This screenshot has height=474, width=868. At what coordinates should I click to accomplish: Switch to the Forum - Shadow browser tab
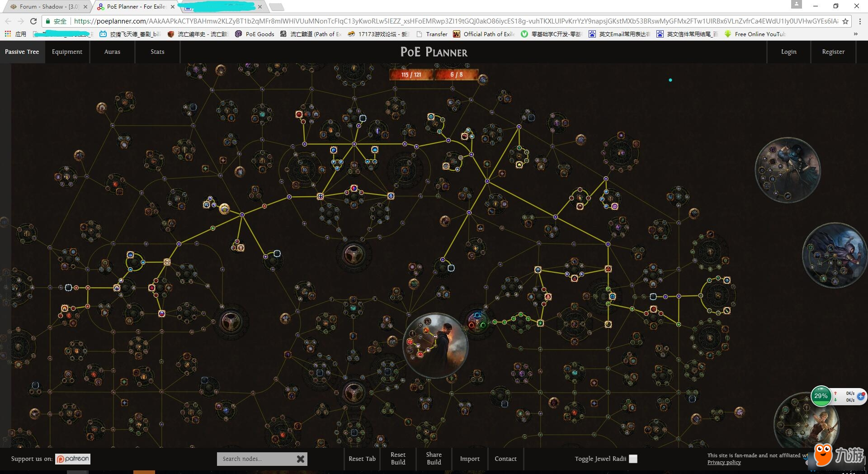point(49,6)
